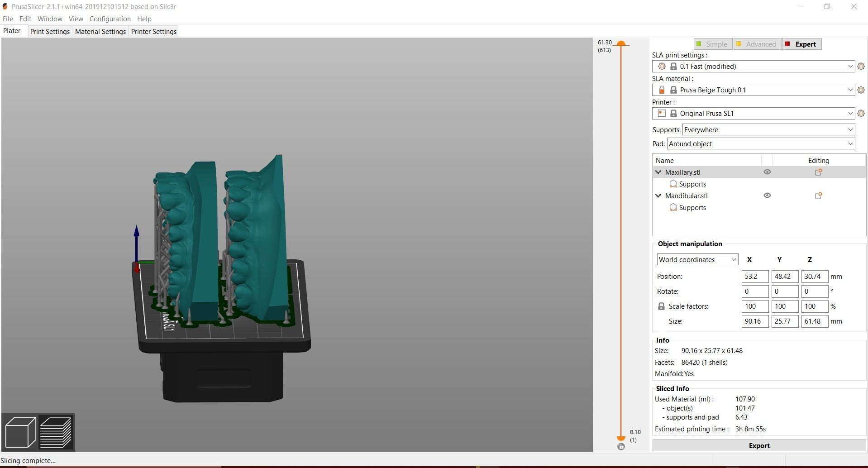Open Pad dropdown set to Around object

pos(761,144)
